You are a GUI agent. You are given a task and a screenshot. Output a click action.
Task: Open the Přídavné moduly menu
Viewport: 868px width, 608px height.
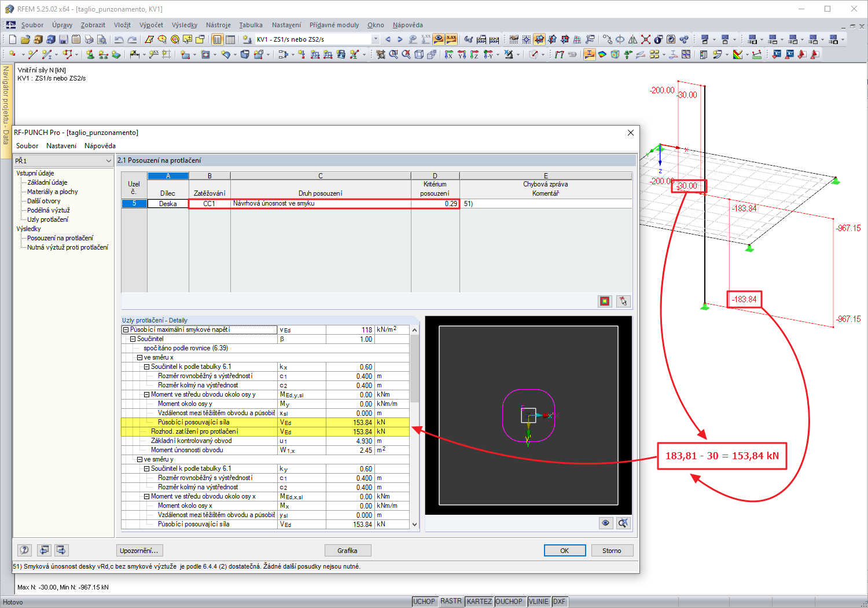click(334, 25)
